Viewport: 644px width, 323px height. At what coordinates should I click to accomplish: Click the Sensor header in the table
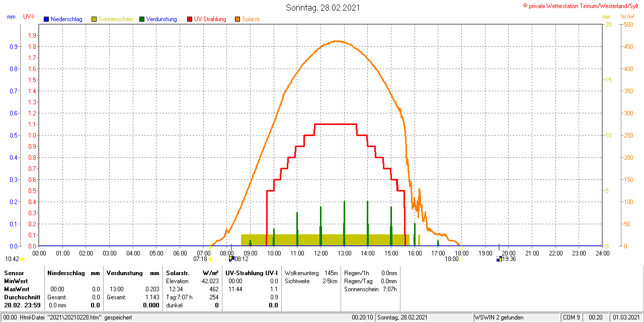(14, 273)
